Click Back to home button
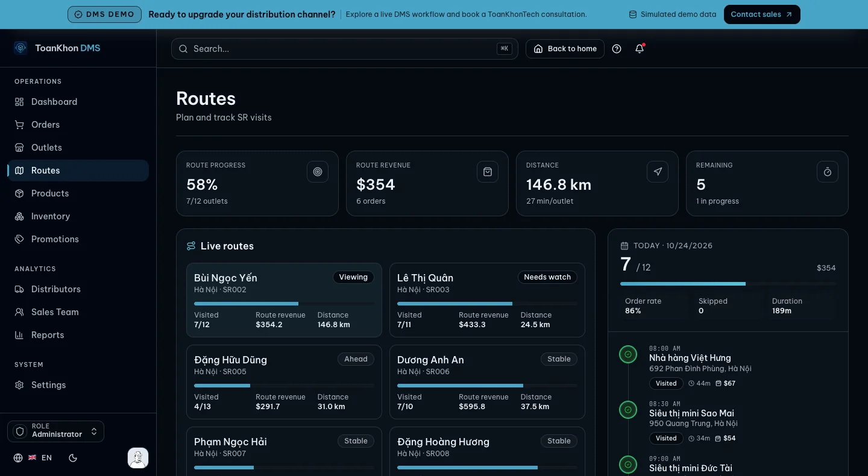 tap(565, 49)
